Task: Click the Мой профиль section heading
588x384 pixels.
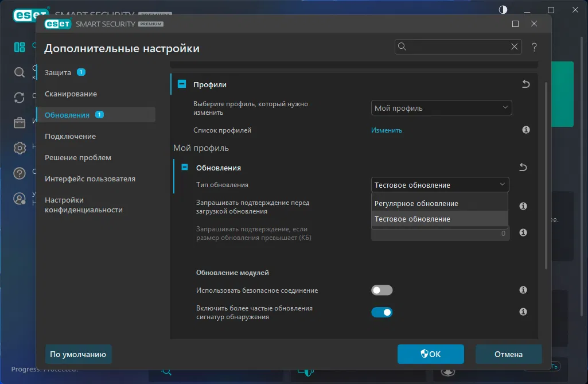Action: coord(201,148)
